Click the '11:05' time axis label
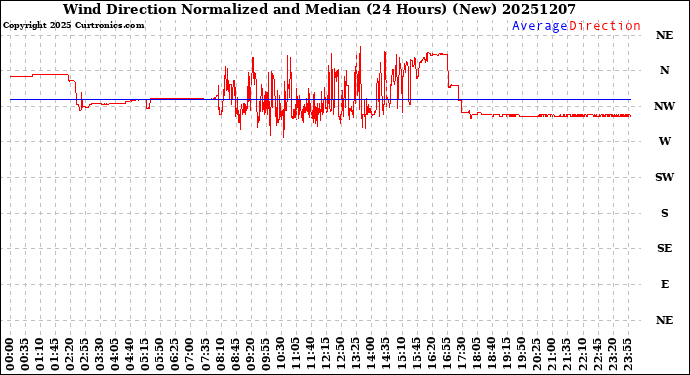The height and width of the screenshot is (375, 690). pos(295,354)
